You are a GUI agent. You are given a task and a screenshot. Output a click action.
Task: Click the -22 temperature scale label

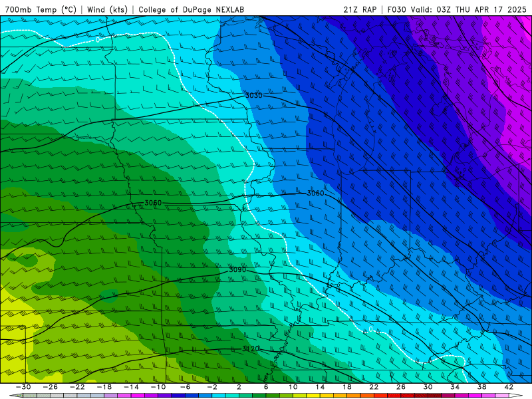click(77, 387)
